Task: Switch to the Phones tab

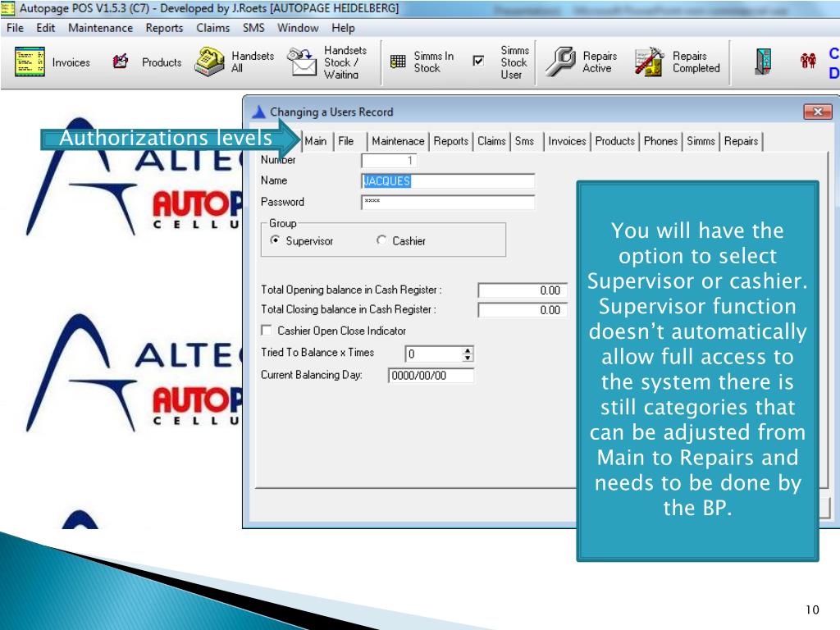Action: pos(660,141)
